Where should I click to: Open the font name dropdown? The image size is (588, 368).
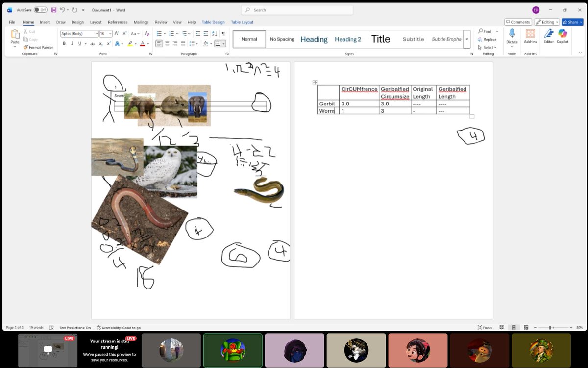96,34
